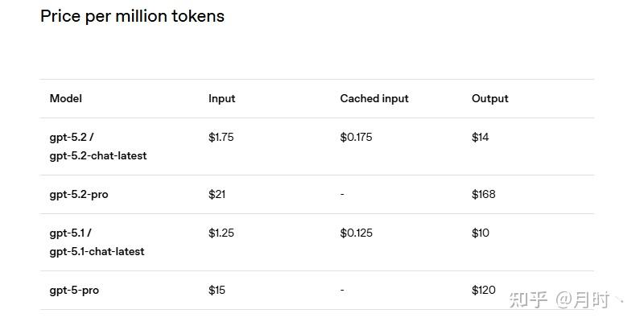Image resolution: width=644 pixels, height=326 pixels.
Task: Select the $0.175 cached input price
Action: coord(356,137)
